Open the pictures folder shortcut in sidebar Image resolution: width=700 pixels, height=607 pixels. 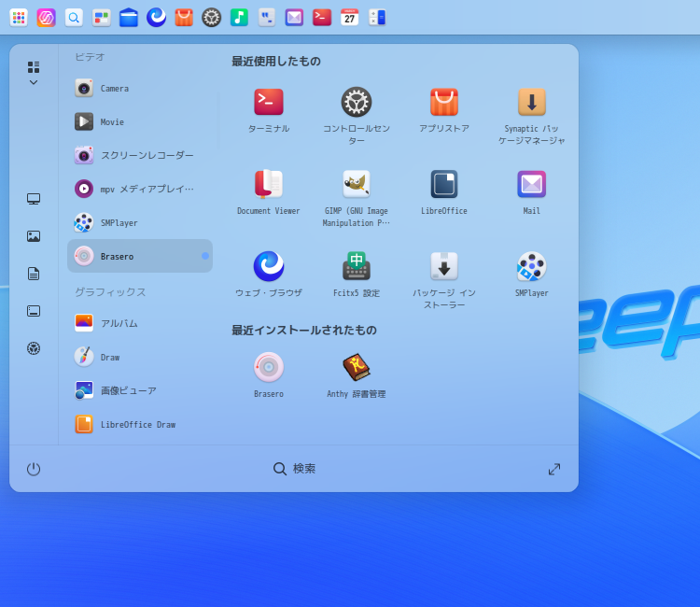(34, 236)
